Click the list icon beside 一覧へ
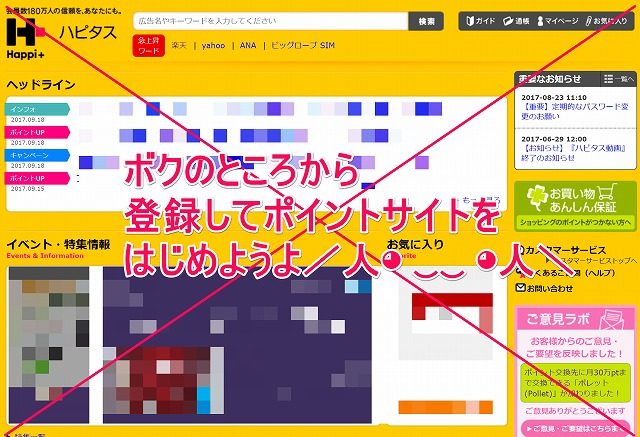Viewport: 640px width, 437px height. [608, 79]
